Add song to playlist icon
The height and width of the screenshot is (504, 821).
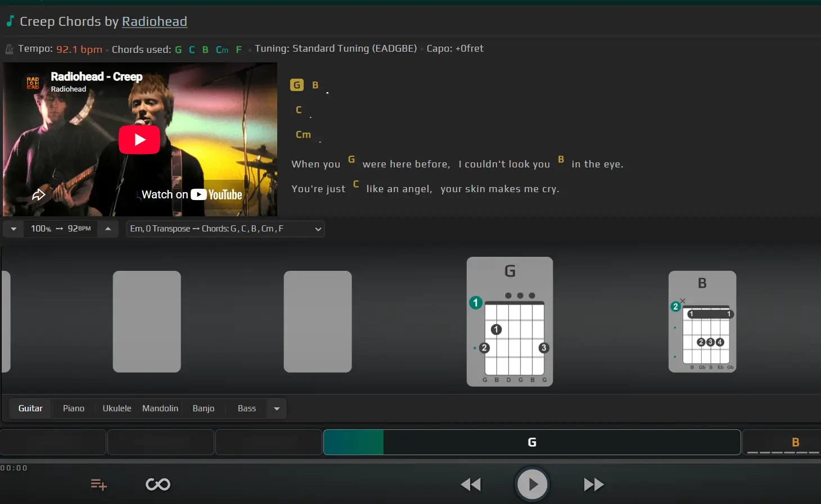coord(99,484)
